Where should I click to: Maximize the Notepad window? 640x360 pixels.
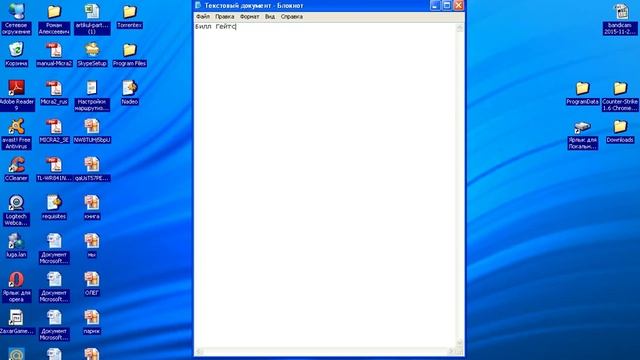(x=447, y=5)
